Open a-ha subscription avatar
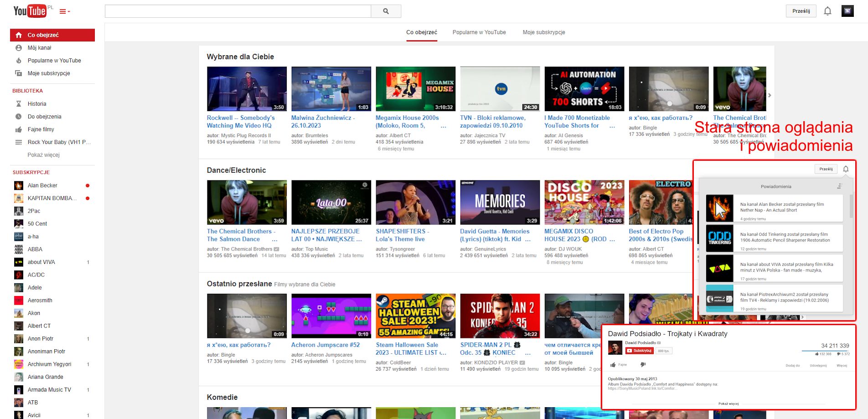 [19, 236]
